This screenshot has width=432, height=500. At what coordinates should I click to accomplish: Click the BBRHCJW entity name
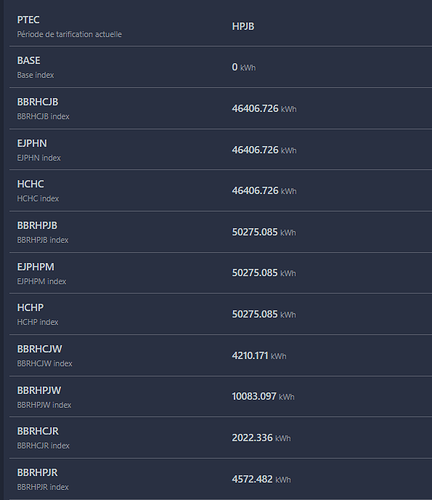[x=39, y=349]
